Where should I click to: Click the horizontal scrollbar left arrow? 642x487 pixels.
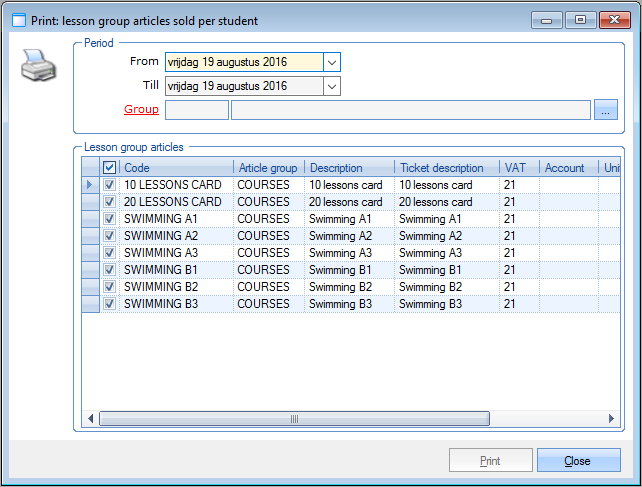click(x=89, y=419)
